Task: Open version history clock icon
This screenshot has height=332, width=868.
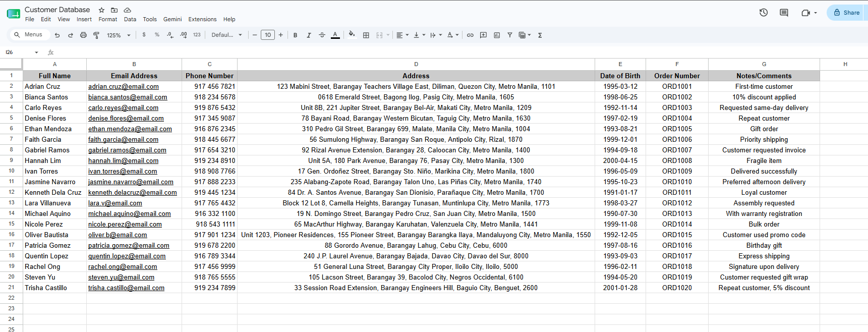Action: (764, 13)
